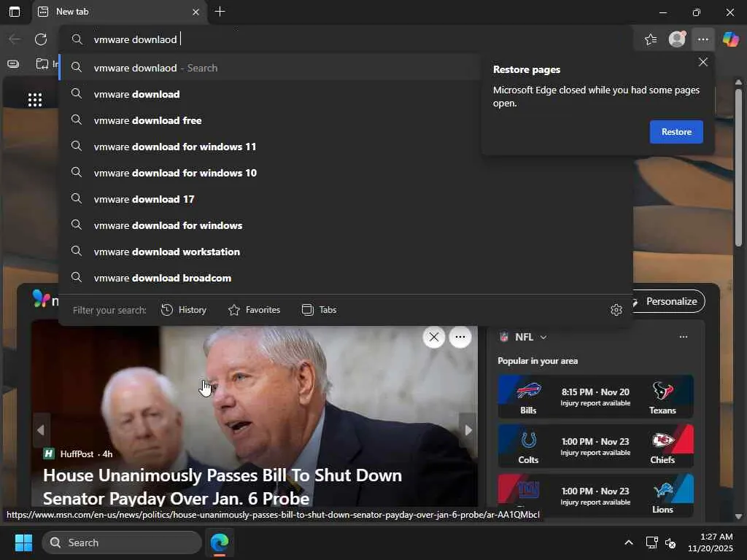Viewport: 747px width, 560px height.
Task: Launch the Copilot icon in Edge toolbar
Action: 730,39
